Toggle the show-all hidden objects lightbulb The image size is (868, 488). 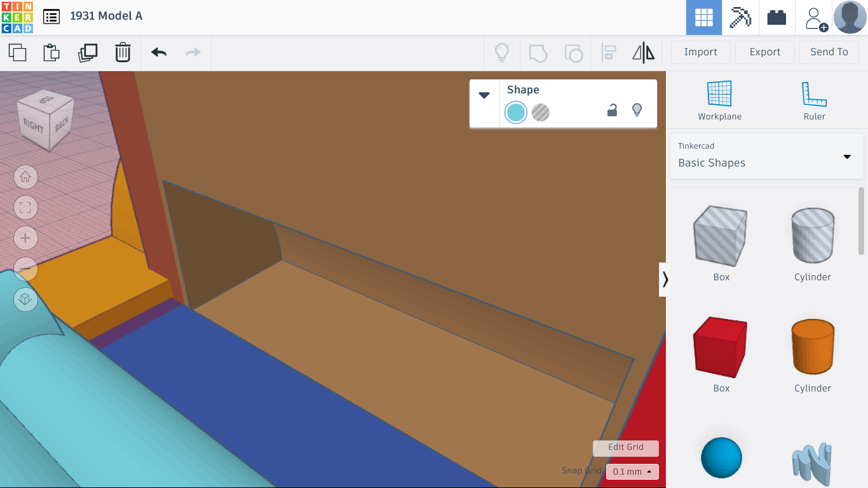coord(502,53)
